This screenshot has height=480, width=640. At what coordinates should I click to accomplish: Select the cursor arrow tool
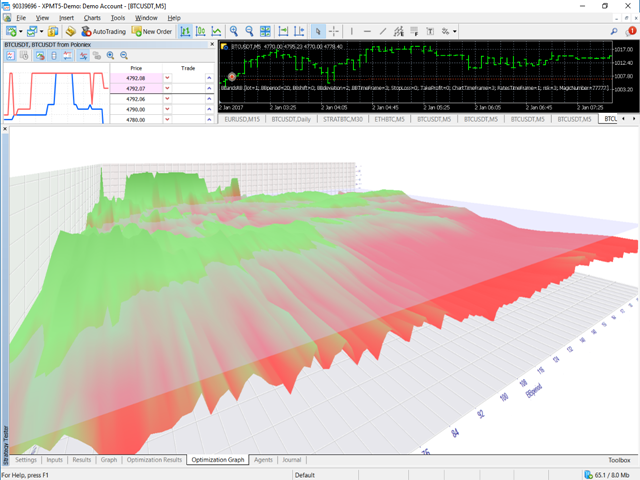tap(318, 31)
